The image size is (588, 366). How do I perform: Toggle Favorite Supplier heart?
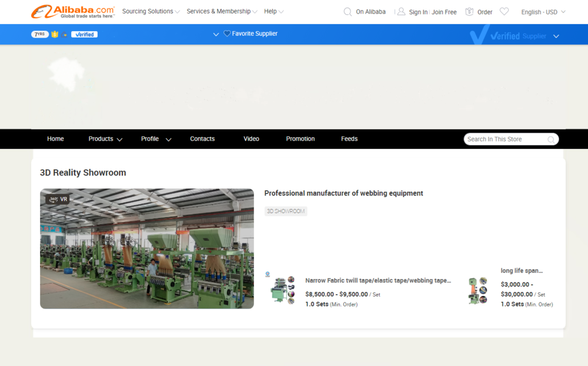(x=227, y=34)
